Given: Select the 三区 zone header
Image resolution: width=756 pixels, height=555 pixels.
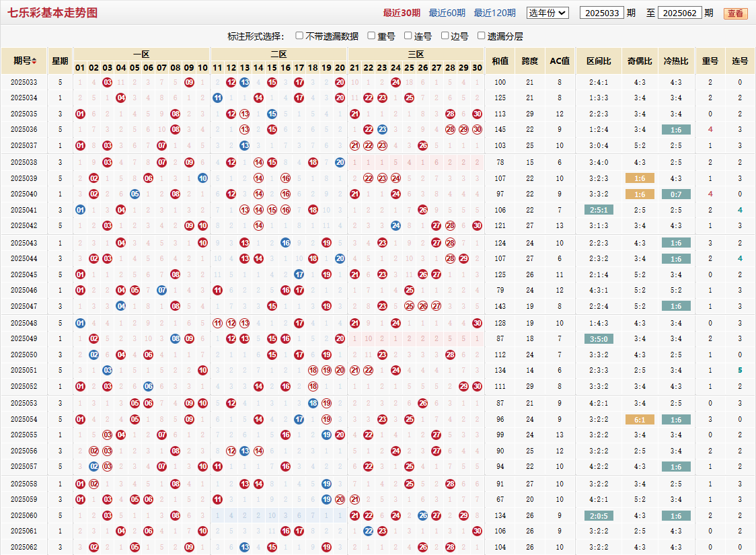Looking at the screenshot, I should click(416, 54).
